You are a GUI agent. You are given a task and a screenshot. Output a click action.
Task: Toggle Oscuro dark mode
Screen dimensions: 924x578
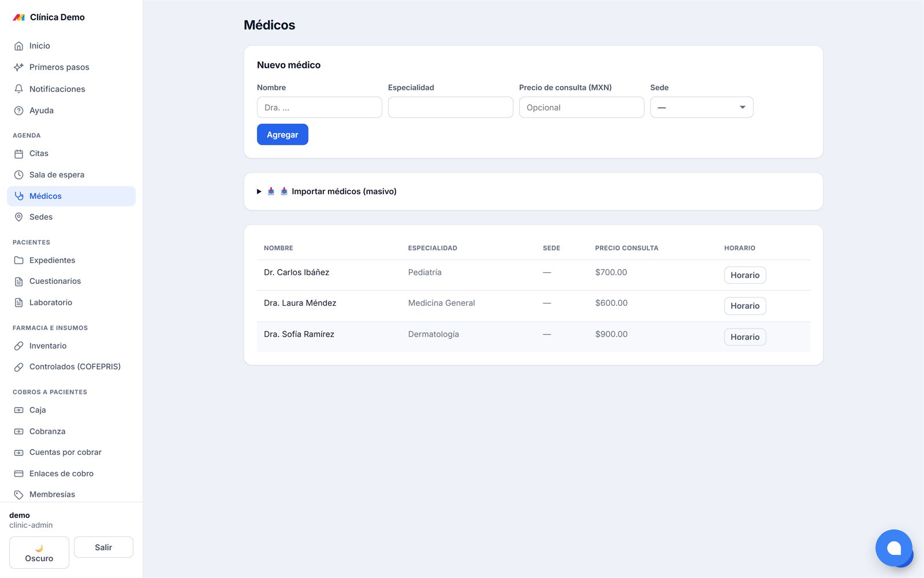pyautogui.click(x=39, y=553)
